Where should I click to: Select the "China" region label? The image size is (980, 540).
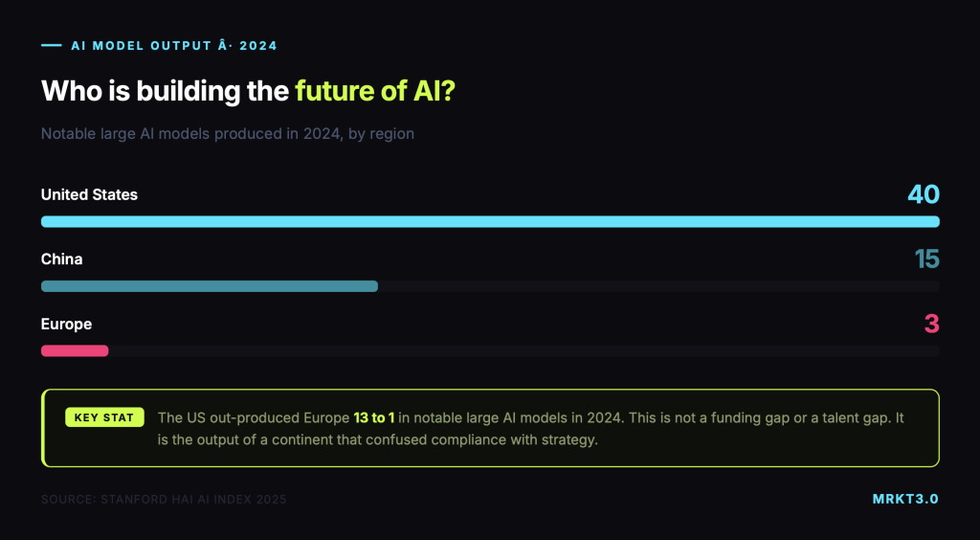tap(61, 259)
